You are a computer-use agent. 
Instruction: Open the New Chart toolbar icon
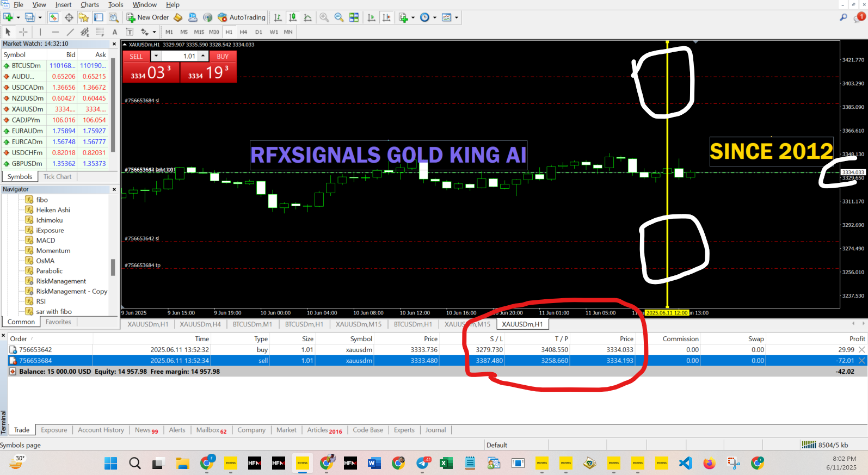point(8,17)
